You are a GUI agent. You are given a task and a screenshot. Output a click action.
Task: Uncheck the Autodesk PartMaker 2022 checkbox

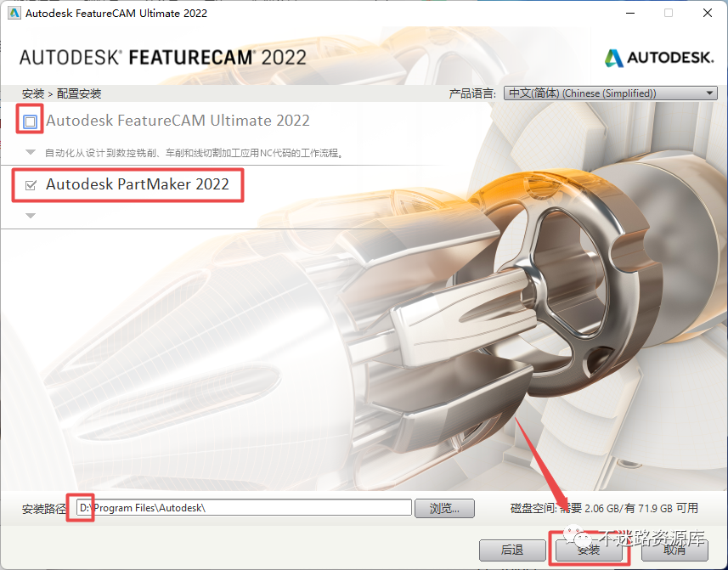tap(31, 185)
